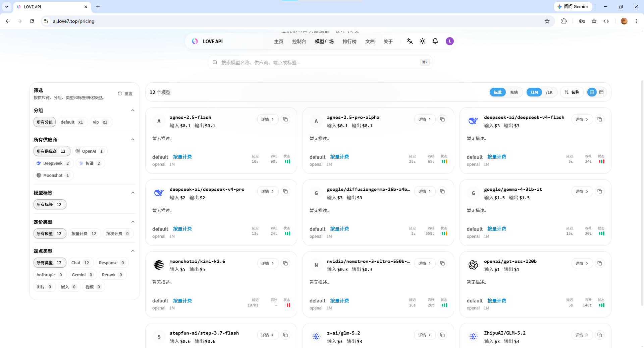This screenshot has height=348, width=644.
Task: Collapse the 端点类型 filter section
Action: click(x=133, y=251)
